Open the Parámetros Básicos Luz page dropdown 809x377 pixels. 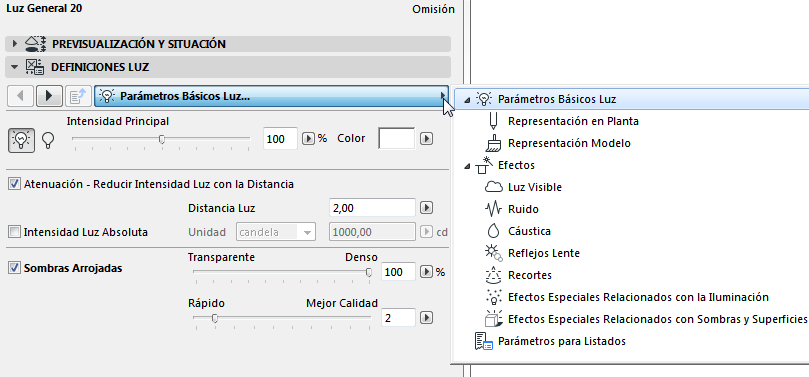click(x=271, y=96)
